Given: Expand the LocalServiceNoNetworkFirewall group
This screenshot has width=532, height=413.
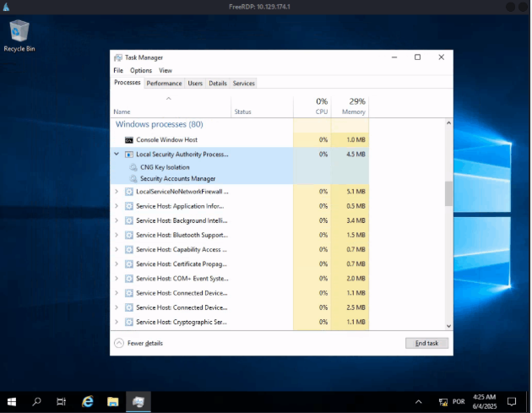Looking at the screenshot, I should coord(117,192).
